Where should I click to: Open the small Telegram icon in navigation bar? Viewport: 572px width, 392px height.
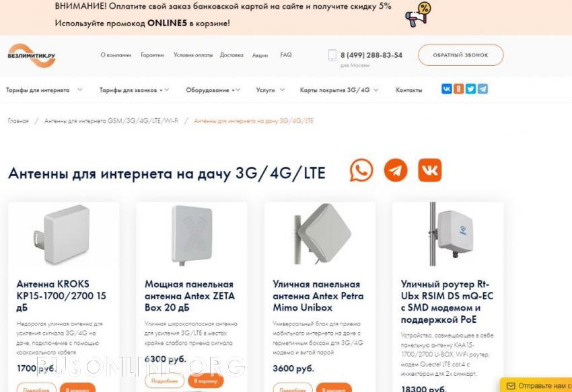pyautogui.click(x=482, y=89)
